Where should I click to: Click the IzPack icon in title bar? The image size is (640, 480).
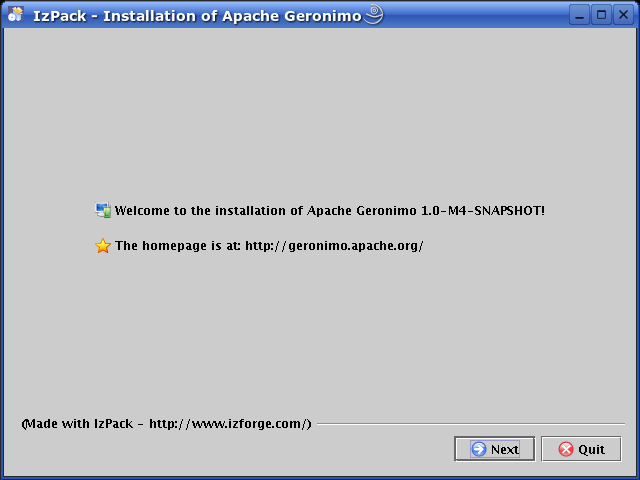click(16, 14)
